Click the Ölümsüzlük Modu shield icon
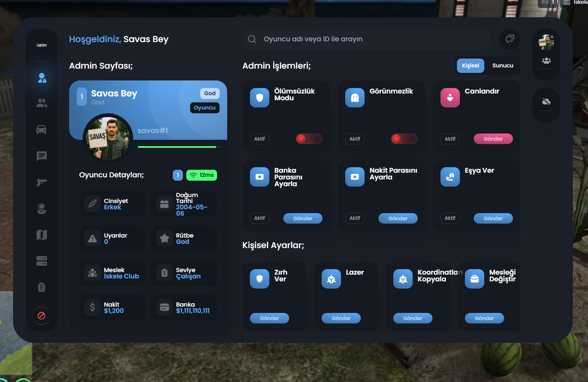Viewport: 588px width, 382px height. pos(260,98)
